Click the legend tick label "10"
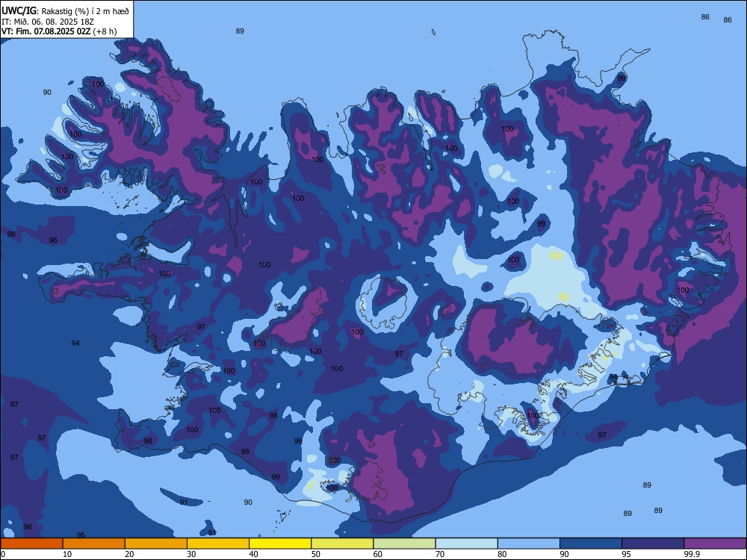This screenshot has height=560, width=747. (x=67, y=554)
